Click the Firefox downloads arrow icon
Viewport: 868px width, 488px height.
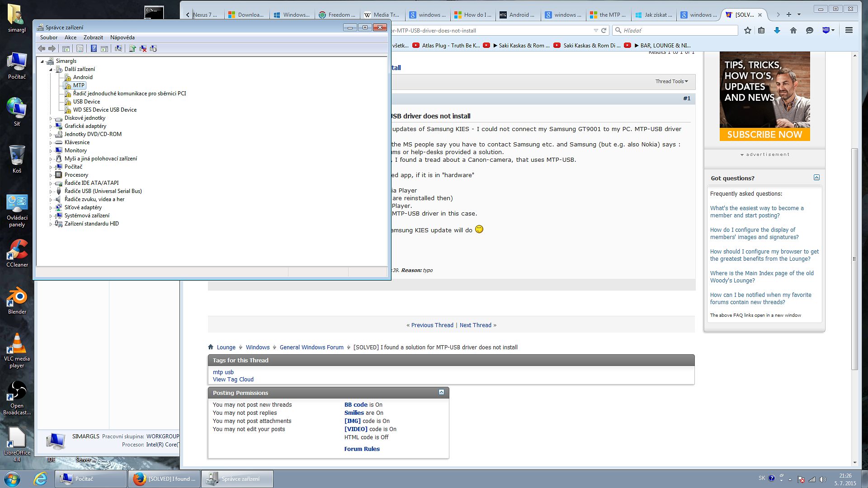(x=777, y=30)
